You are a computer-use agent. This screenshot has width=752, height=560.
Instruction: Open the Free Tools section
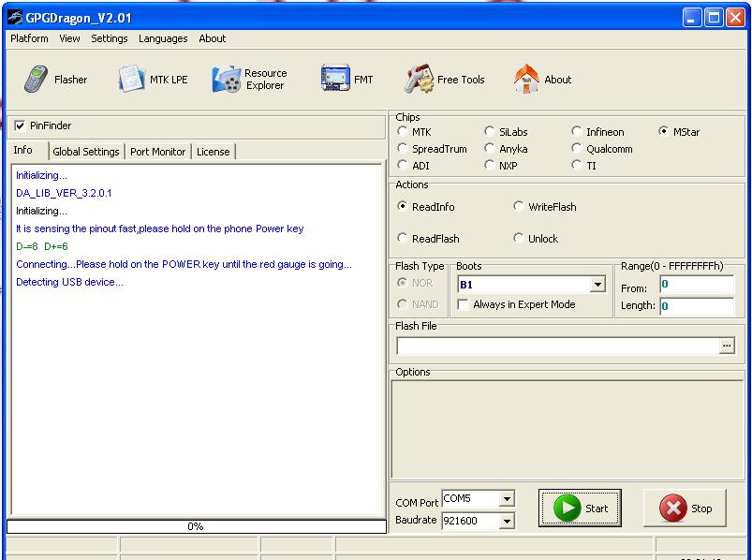(445, 79)
